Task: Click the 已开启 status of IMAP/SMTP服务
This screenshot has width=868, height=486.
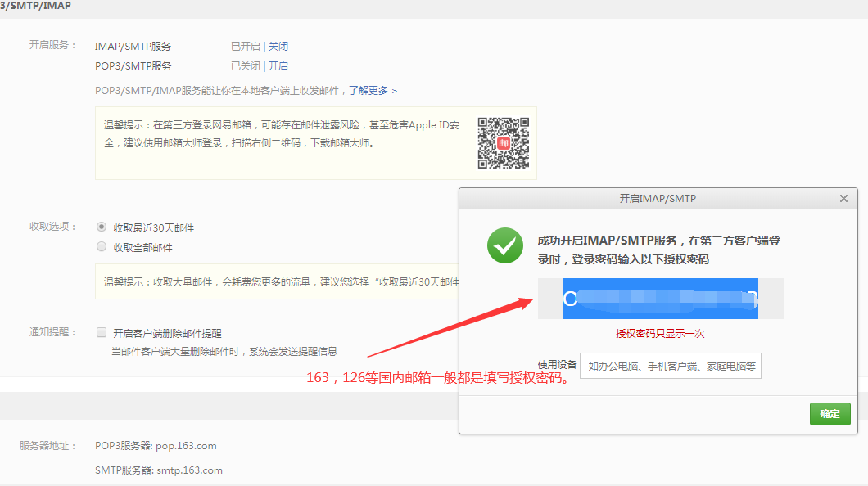Action: (x=245, y=47)
